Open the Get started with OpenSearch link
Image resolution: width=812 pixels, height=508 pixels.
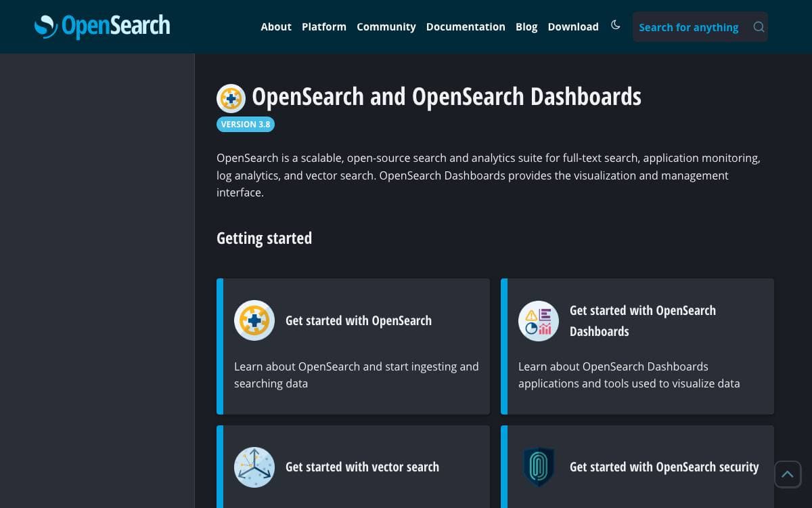tap(359, 320)
